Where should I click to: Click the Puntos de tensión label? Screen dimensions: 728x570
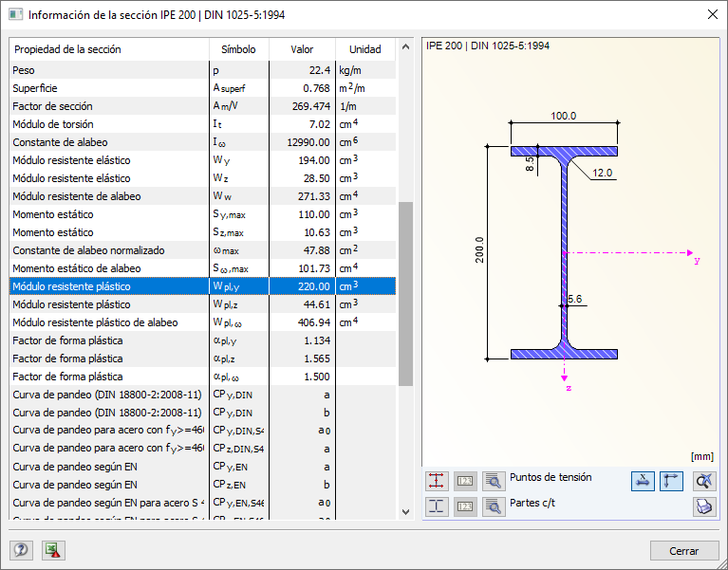coord(551,477)
